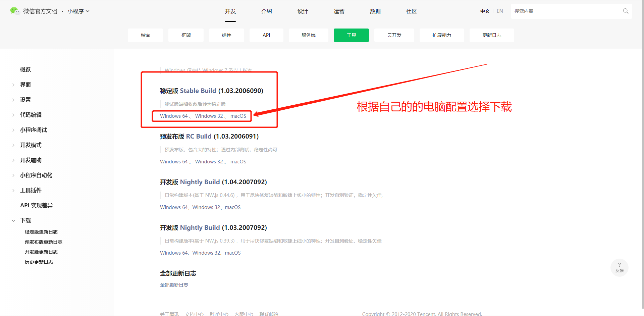Click Nightly Build heading for 1.03.2007092
Viewport: 644px width, 316px height.
pyautogui.click(x=200, y=227)
